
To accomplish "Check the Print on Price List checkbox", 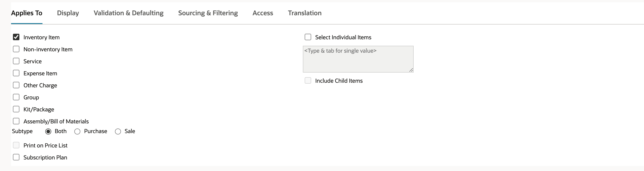I will (16, 145).
